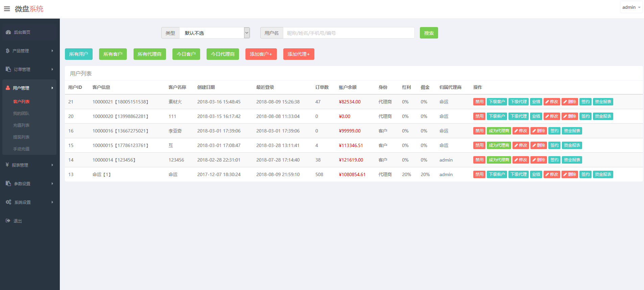This screenshot has height=290, width=644.
Task: Click the 参数设置 sidebar icon
Action: coord(8,184)
